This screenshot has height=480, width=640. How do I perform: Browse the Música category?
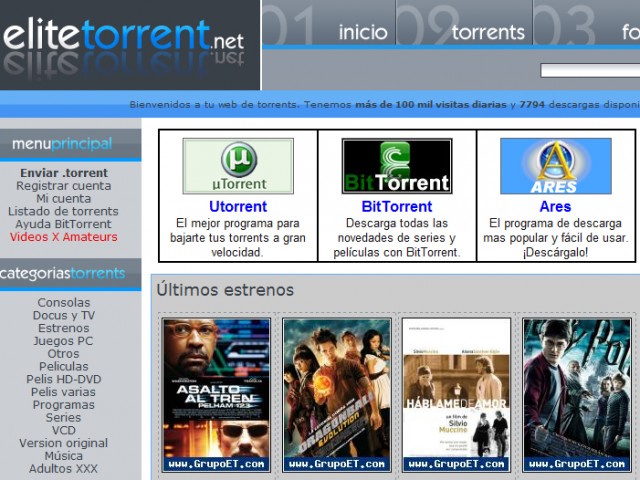click(x=64, y=456)
